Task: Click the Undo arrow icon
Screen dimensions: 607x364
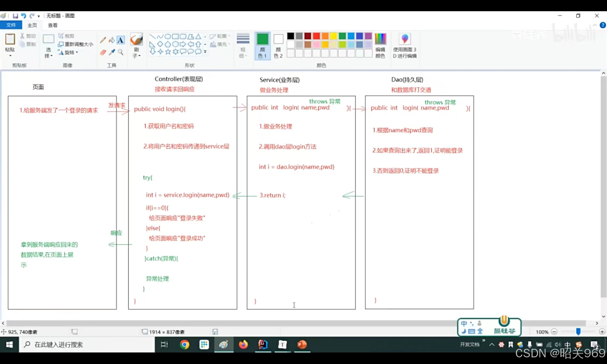Action: point(23,16)
